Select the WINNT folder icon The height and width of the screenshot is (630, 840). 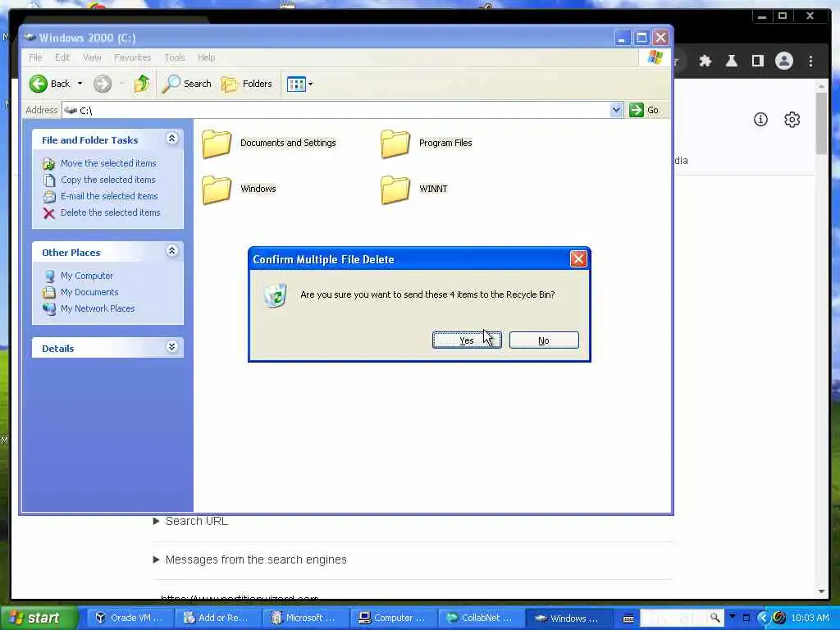pyautogui.click(x=395, y=189)
